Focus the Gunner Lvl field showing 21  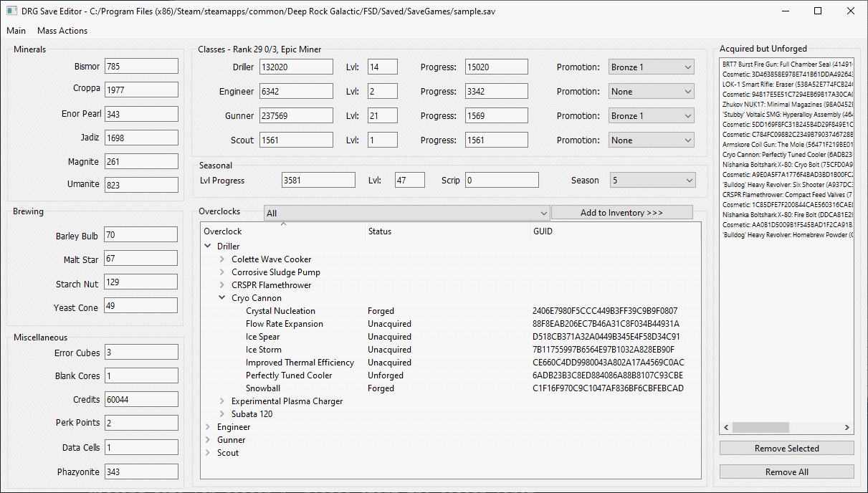383,116
